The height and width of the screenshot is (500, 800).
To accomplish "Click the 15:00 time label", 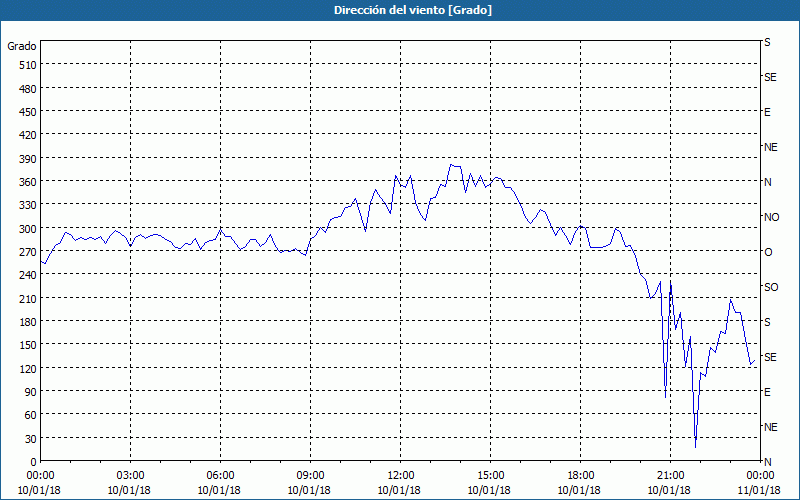I will (490, 476).
